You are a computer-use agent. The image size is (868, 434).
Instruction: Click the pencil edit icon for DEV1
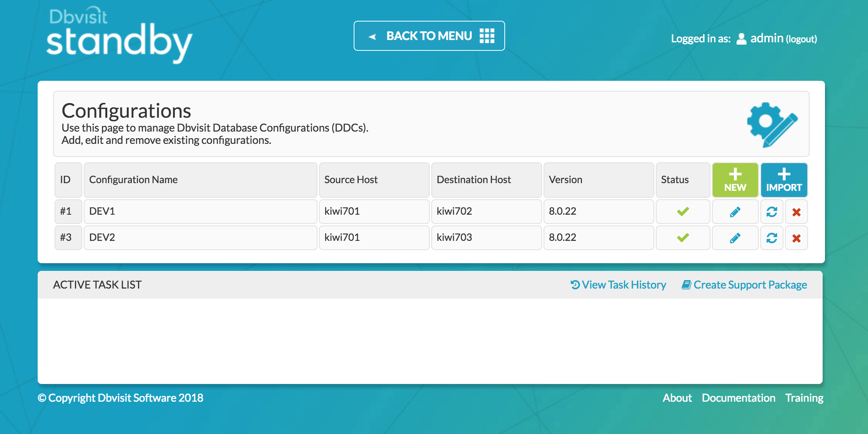click(x=735, y=212)
